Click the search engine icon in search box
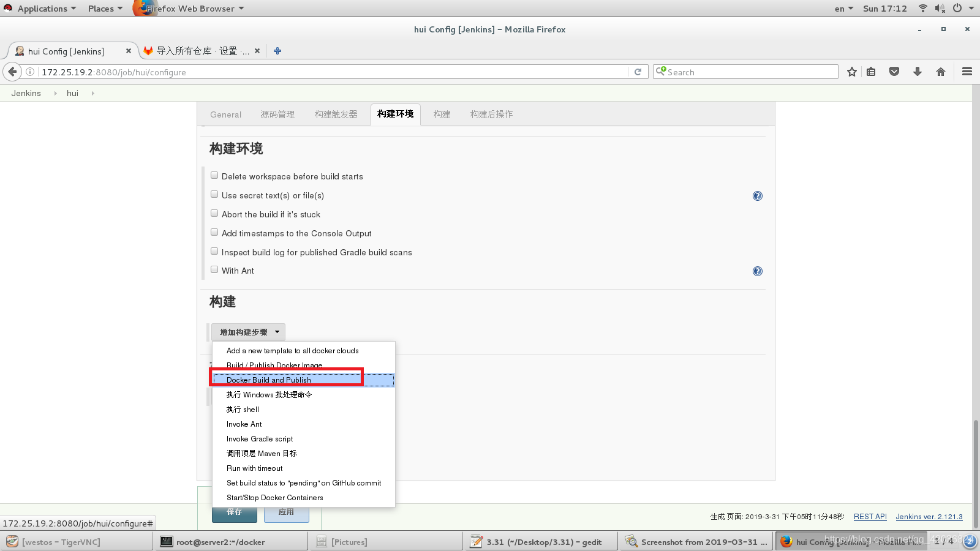This screenshot has height=551, width=980. coord(661,71)
